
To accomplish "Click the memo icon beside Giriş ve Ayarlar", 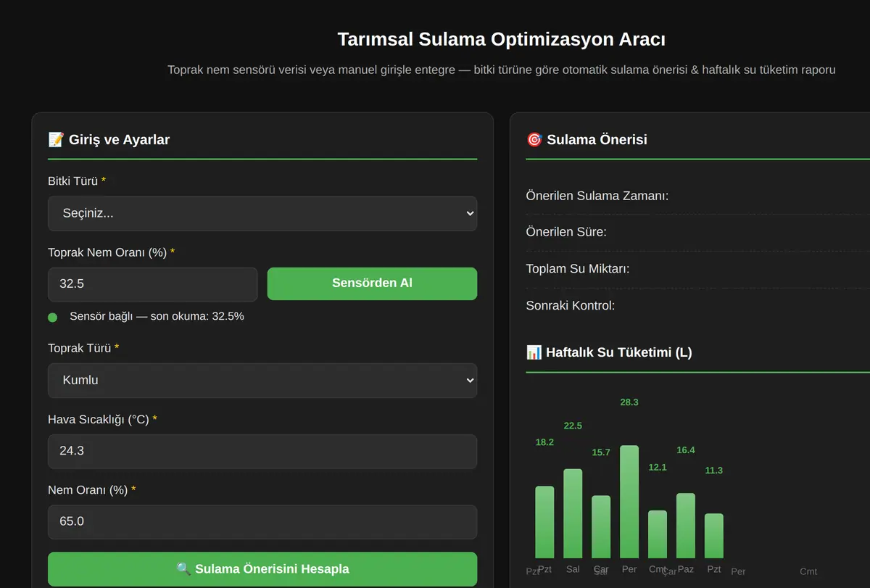I will [x=56, y=139].
